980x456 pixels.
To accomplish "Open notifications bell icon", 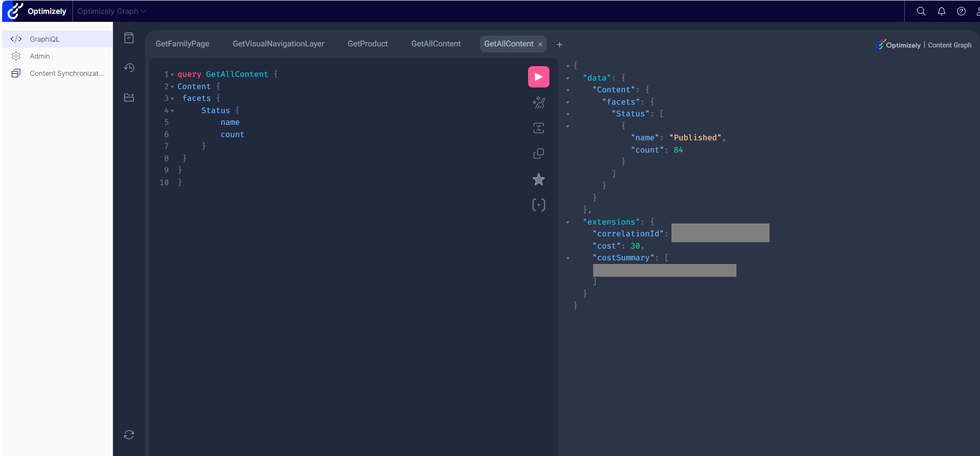I will [x=942, y=11].
